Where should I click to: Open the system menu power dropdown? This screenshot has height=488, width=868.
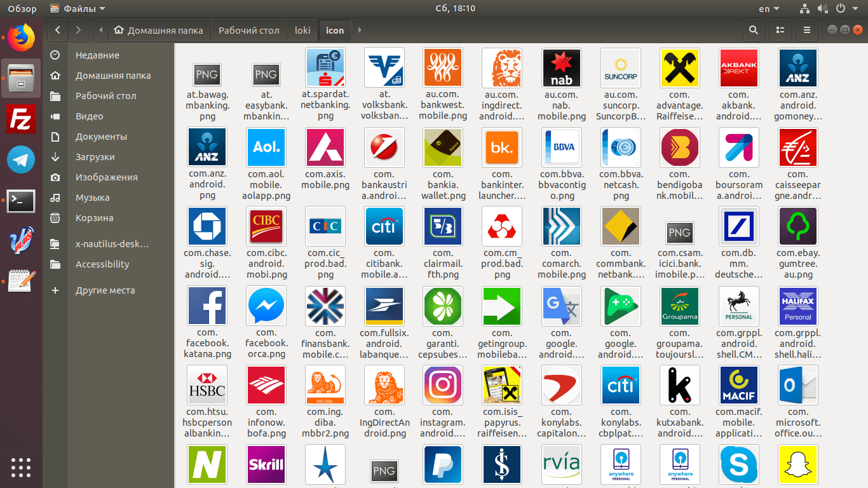pos(845,9)
